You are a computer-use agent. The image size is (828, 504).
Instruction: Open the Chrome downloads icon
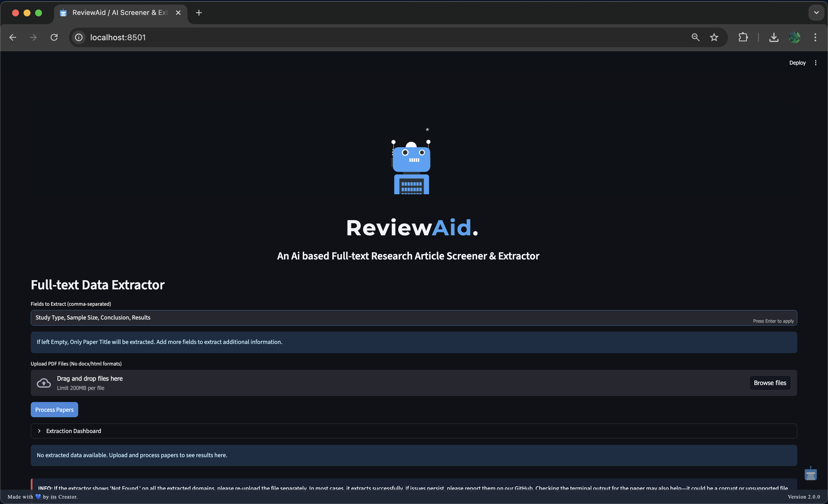click(x=774, y=37)
